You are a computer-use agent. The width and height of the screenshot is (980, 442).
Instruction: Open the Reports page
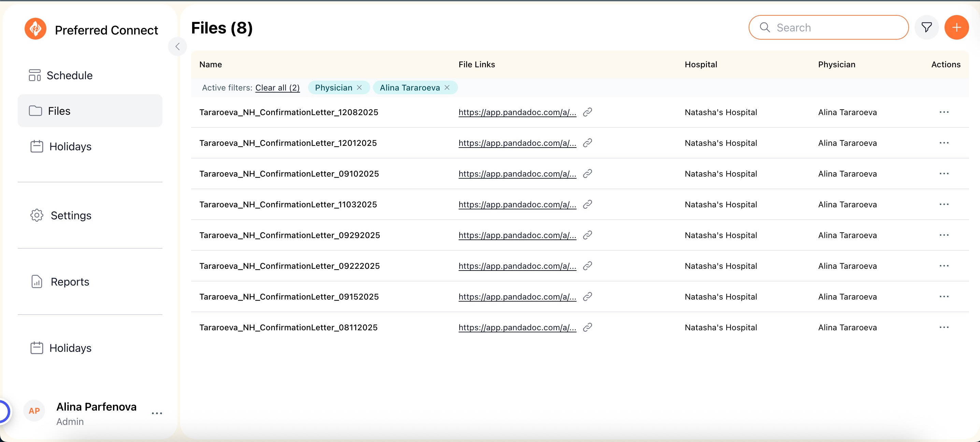coord(90,281)
